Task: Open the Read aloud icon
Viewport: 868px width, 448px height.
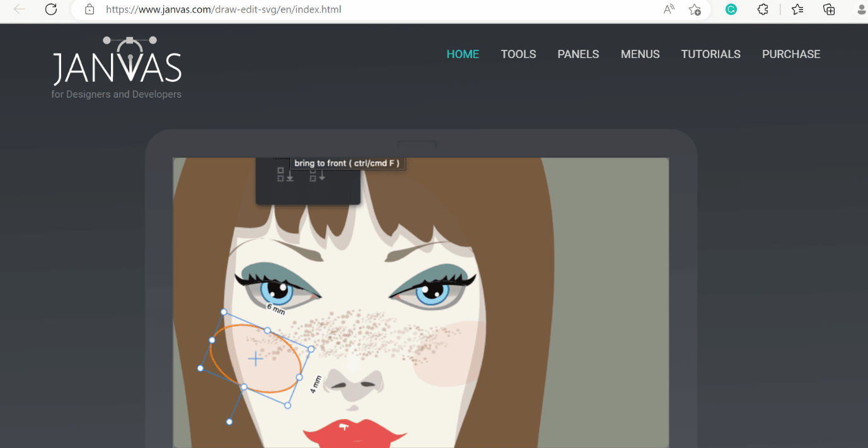Action: coord(669,9)
